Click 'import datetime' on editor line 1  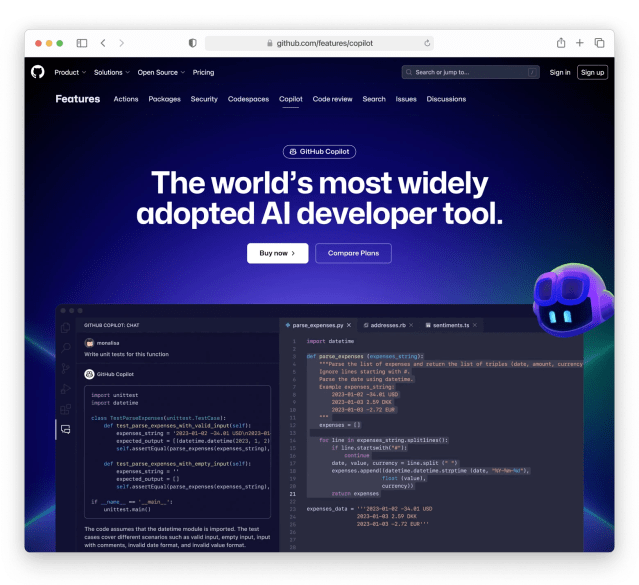[330, 341]
